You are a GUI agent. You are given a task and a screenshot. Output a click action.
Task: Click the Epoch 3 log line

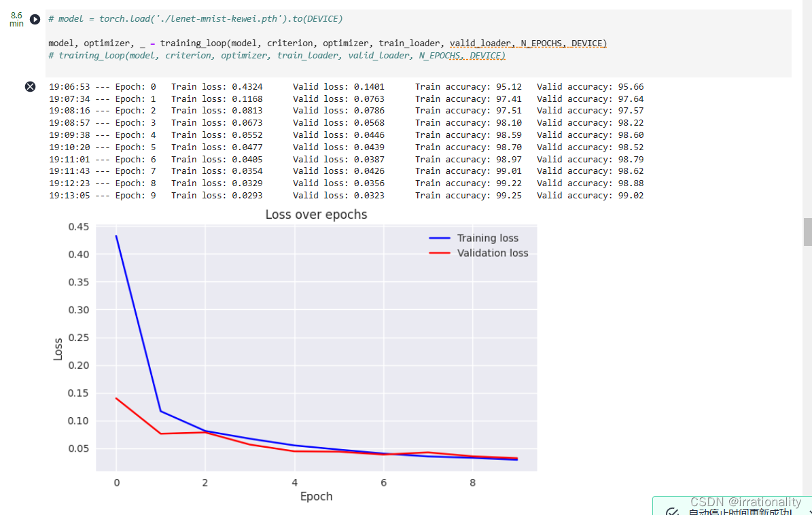(346, 123)
